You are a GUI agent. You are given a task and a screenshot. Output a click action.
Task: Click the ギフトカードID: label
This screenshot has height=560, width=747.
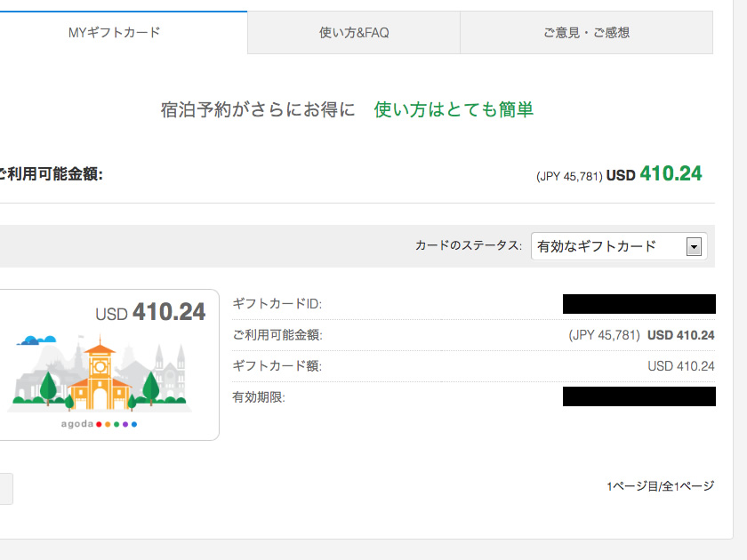[277, 304]
